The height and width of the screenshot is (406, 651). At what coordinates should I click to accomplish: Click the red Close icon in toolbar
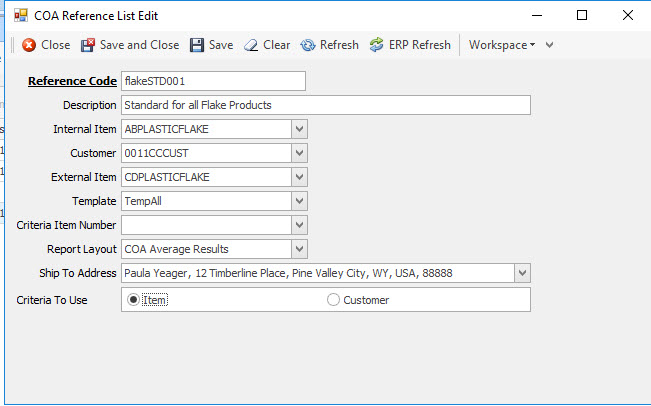[x=29, y=45]
